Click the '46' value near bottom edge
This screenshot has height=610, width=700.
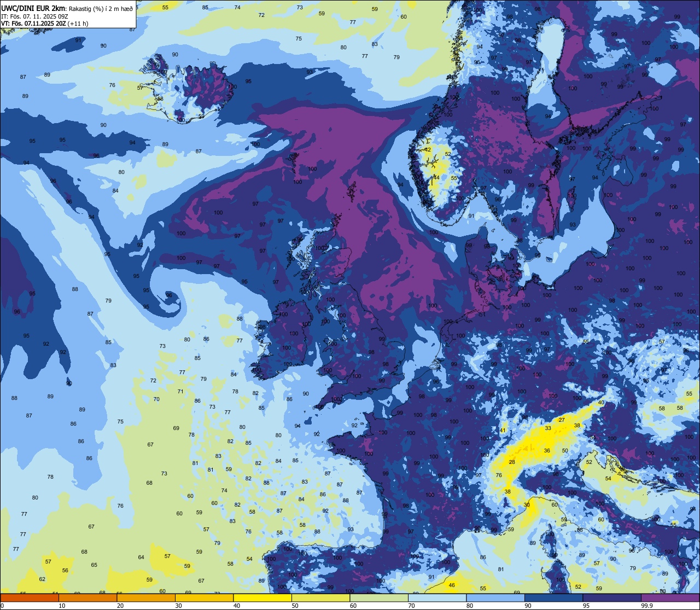point(452,585)
